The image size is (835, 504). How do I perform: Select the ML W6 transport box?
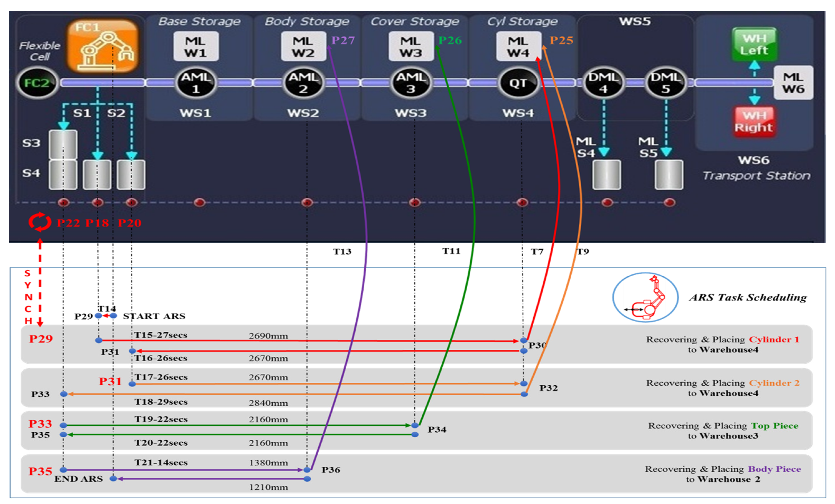pyautogui.click(x=793, y=83)
